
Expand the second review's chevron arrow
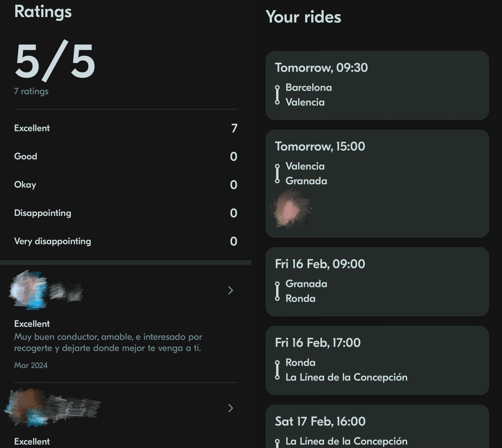tap(230, 408)
